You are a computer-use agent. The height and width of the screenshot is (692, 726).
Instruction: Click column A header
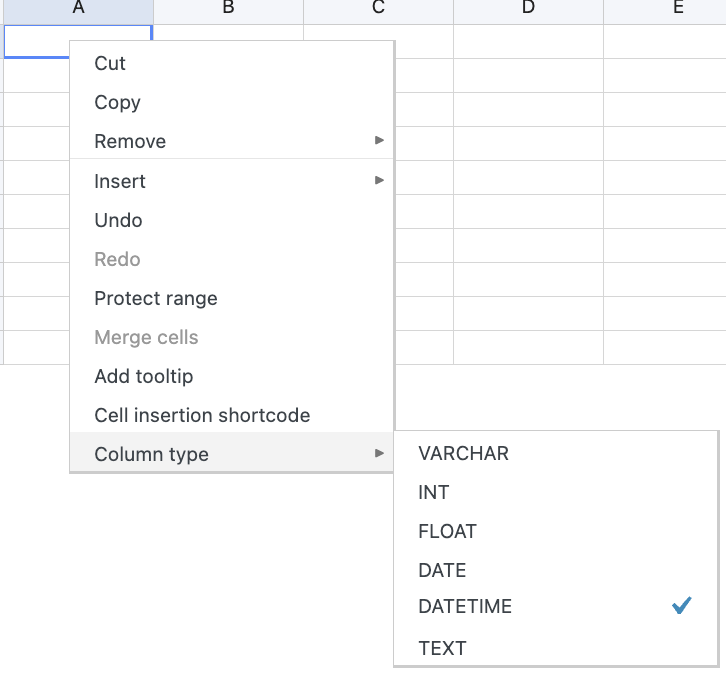(78, 9)
